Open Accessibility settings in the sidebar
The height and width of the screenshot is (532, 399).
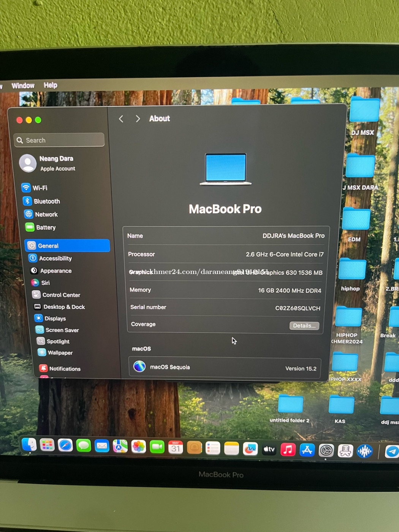pos(51,258)
